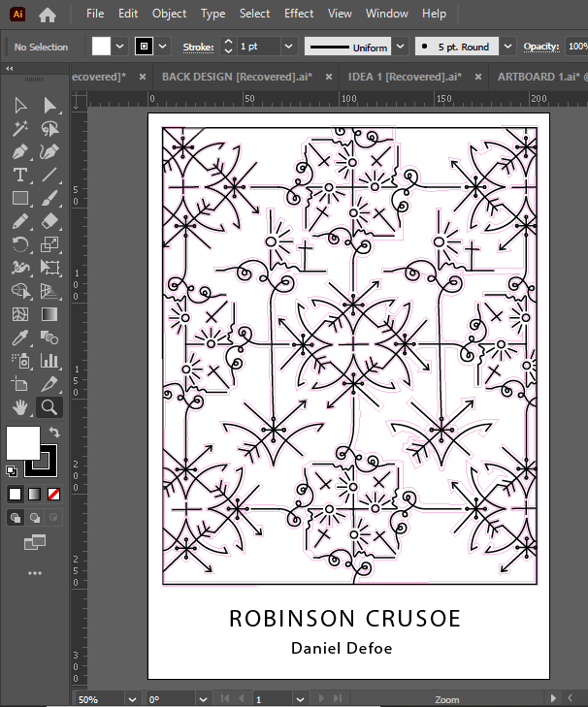Select the Pen tool
The height and width of the screenshot is (707, 588).
pos(20,151)
